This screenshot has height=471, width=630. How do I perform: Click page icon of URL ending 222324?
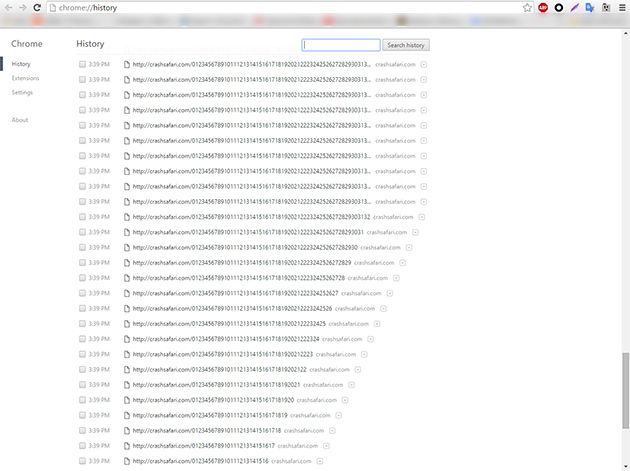click(127, 339)
